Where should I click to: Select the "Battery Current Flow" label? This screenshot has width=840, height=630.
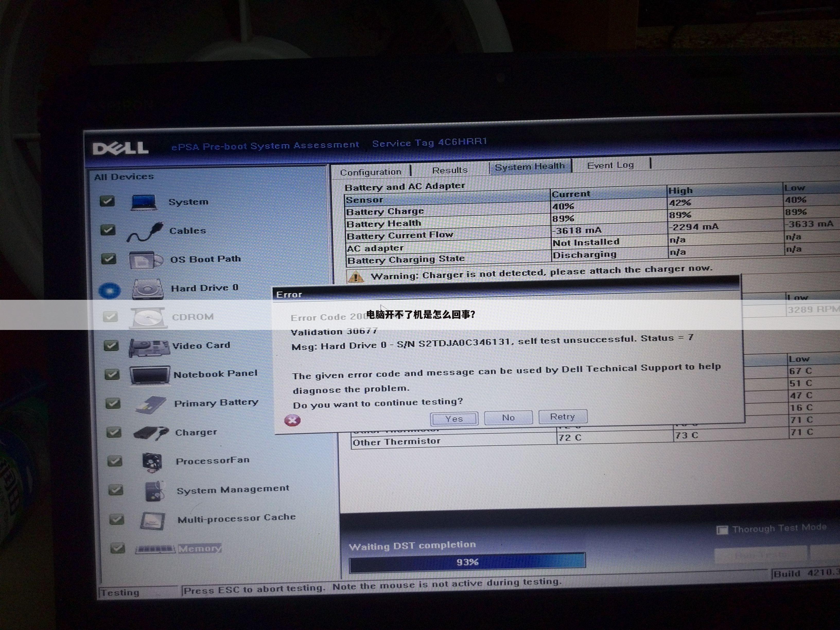(400, 235)
